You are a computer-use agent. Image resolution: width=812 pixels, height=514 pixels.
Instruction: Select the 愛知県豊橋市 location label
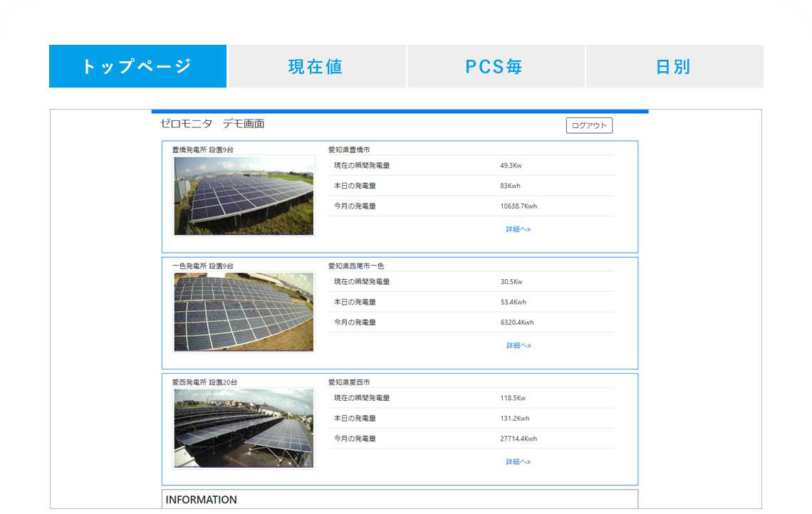[x=349, y=150]
